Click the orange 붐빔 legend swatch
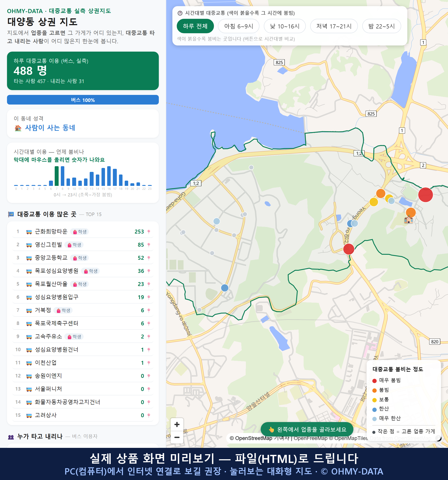The width and height of the screenshot is (448, 480). coord(374,390)
